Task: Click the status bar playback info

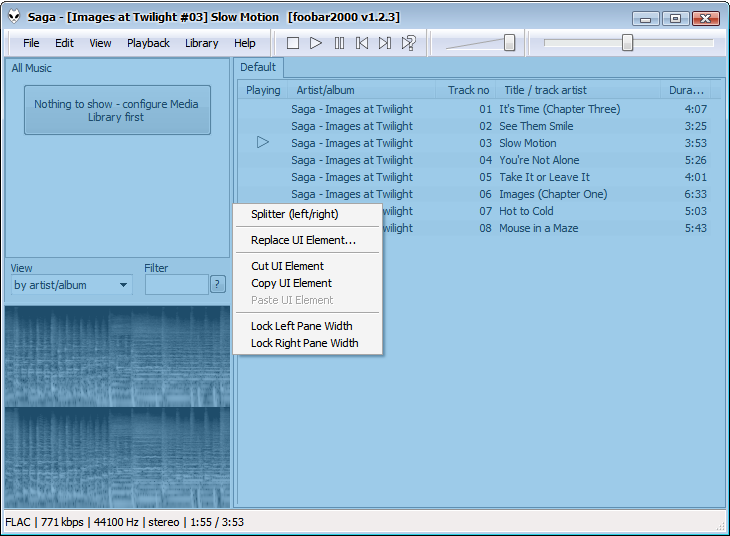Action: point(125,522)
